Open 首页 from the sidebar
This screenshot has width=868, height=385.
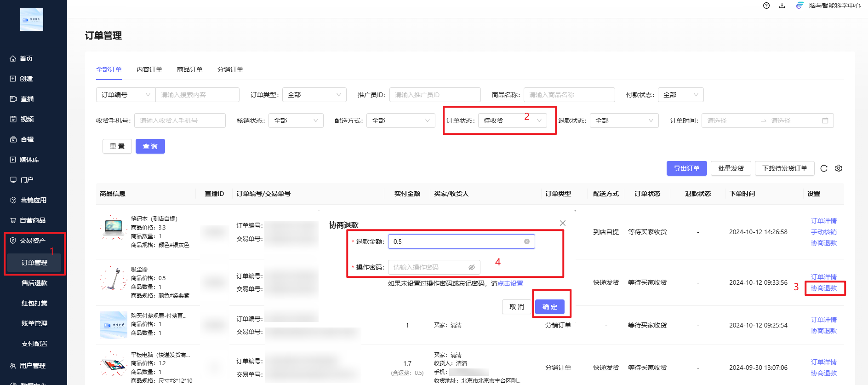coord(26,58)
